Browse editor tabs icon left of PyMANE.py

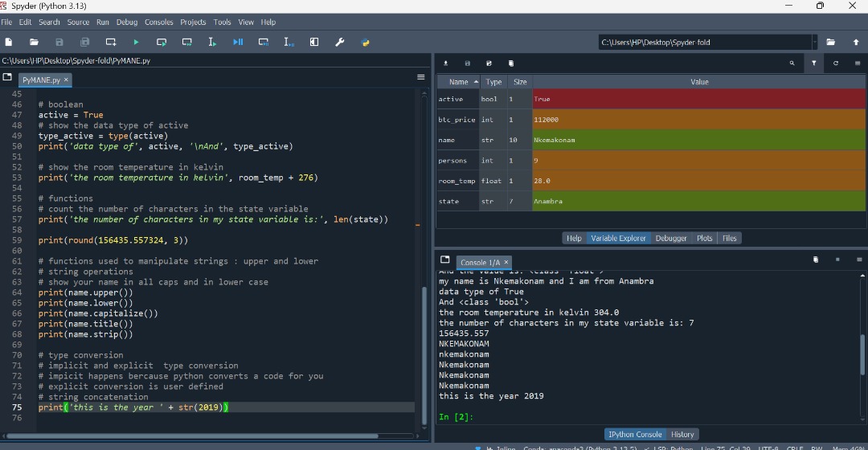pos(7,77)
